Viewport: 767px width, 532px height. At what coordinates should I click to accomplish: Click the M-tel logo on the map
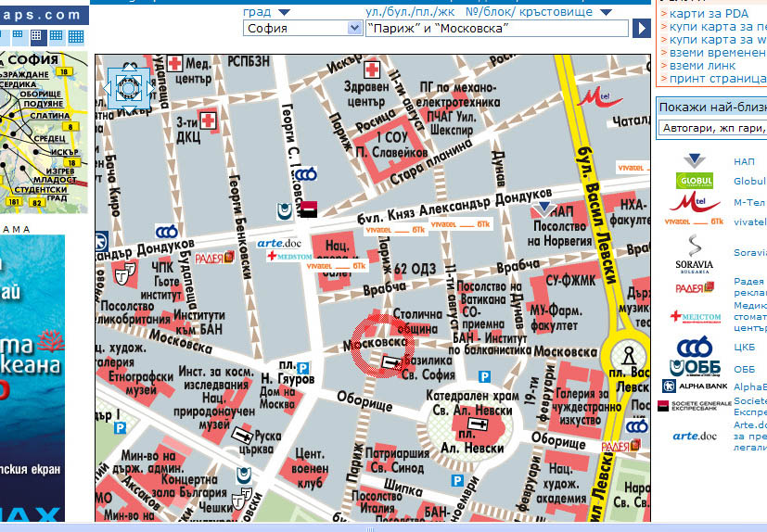594,96
